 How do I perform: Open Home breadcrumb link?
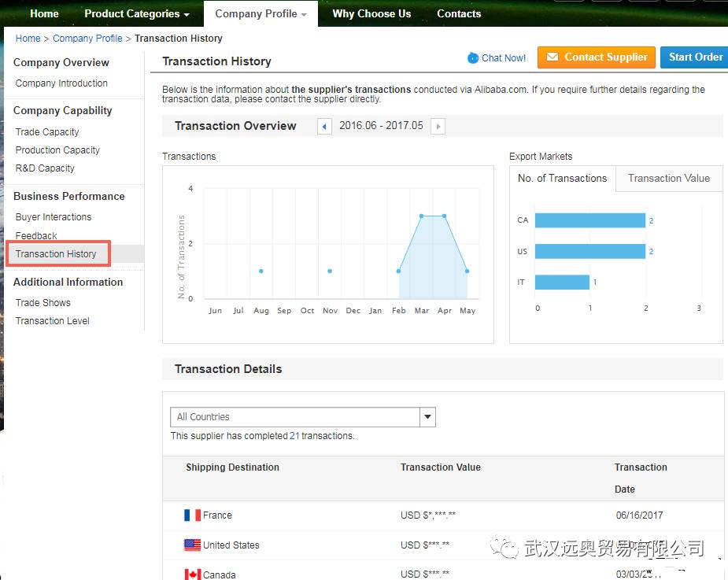click(x=28, y=39)
